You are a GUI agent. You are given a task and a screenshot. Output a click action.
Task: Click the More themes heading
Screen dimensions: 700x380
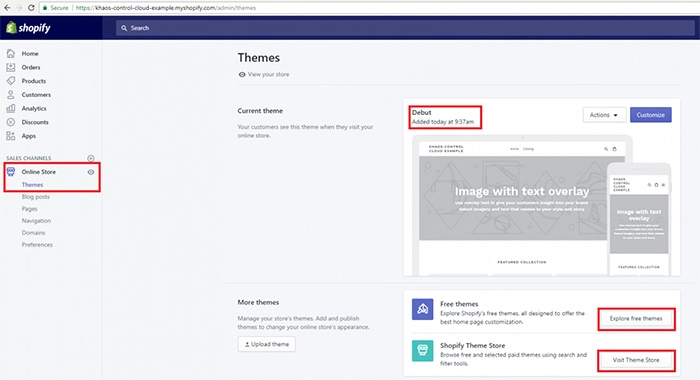click(258, 302)
